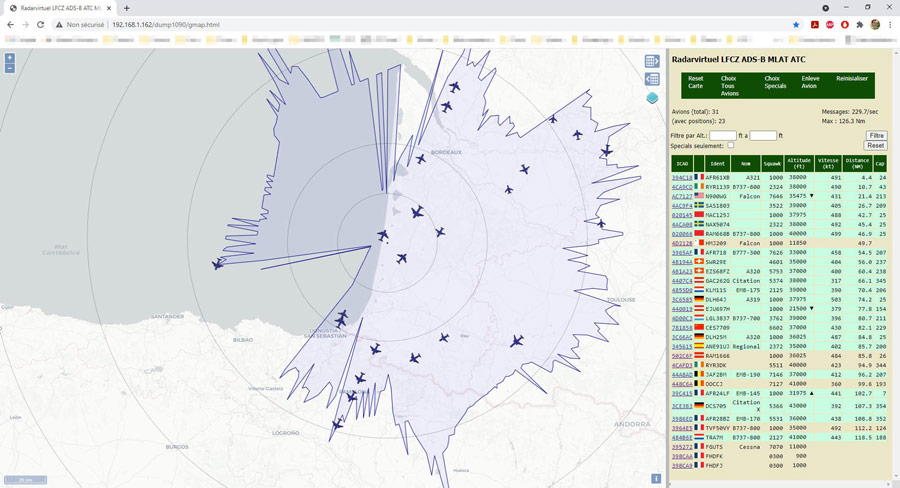Open ICAO link 39C415
900x488 pixels.
682,394
